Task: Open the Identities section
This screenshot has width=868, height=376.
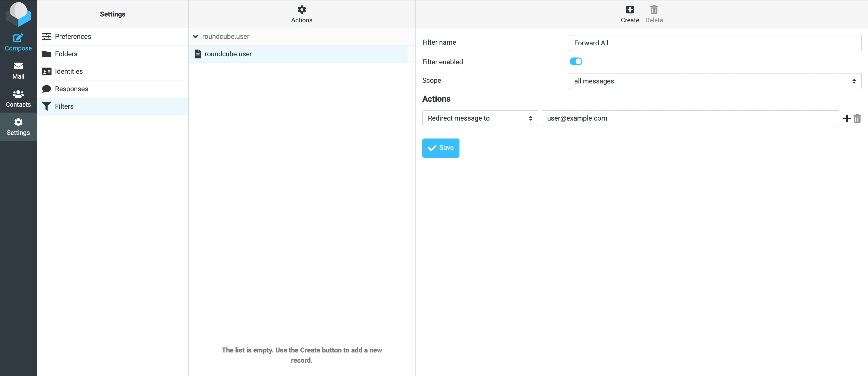Action: pos(69,72)
